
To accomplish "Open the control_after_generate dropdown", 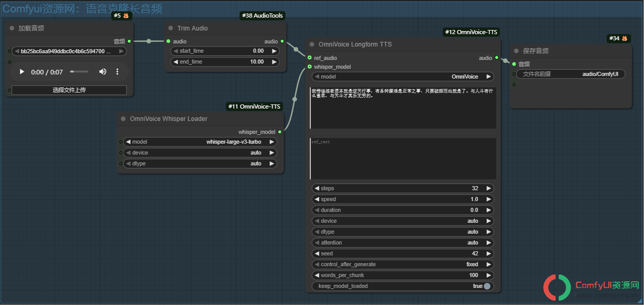I will tap(403, 264).
